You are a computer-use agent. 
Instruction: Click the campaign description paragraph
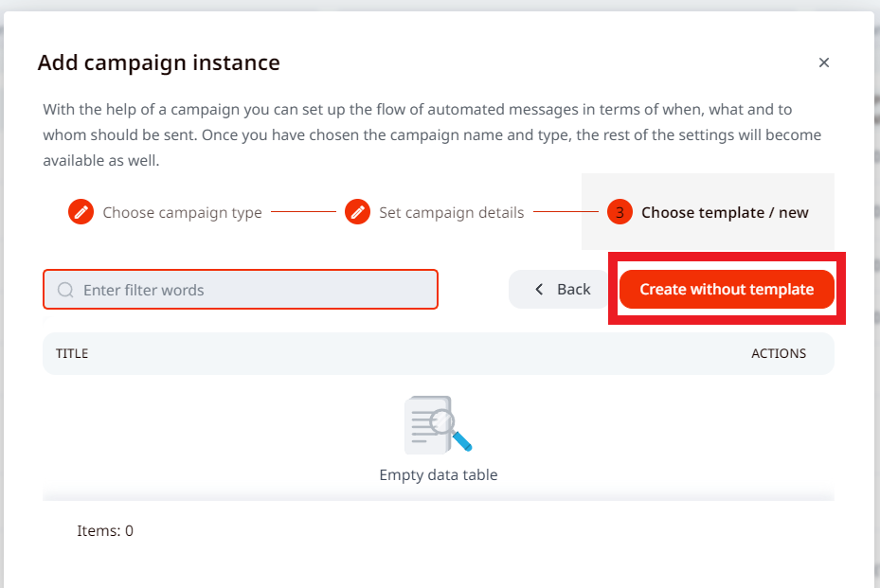tap(432, 135)
